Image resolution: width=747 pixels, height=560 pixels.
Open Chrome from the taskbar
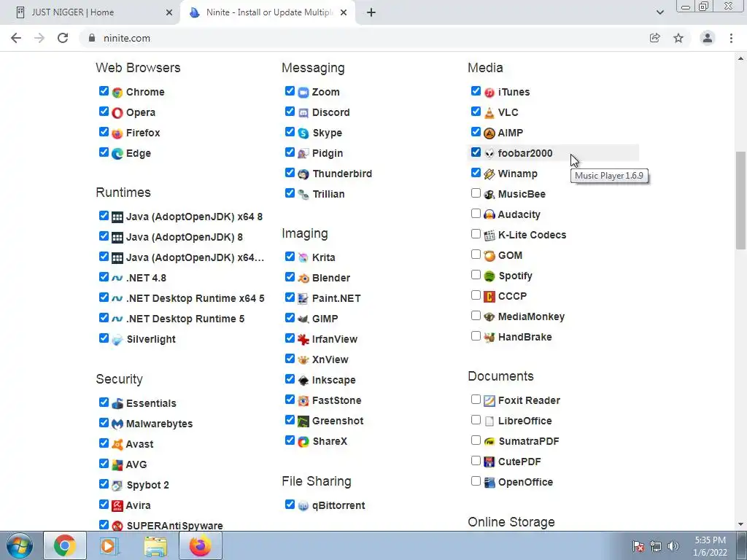point(65,545)
